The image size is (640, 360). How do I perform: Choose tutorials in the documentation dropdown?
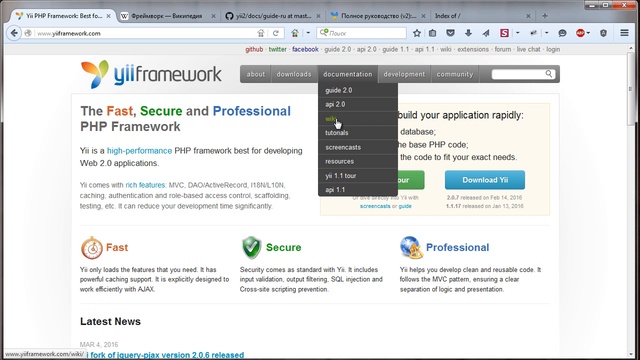358,133
